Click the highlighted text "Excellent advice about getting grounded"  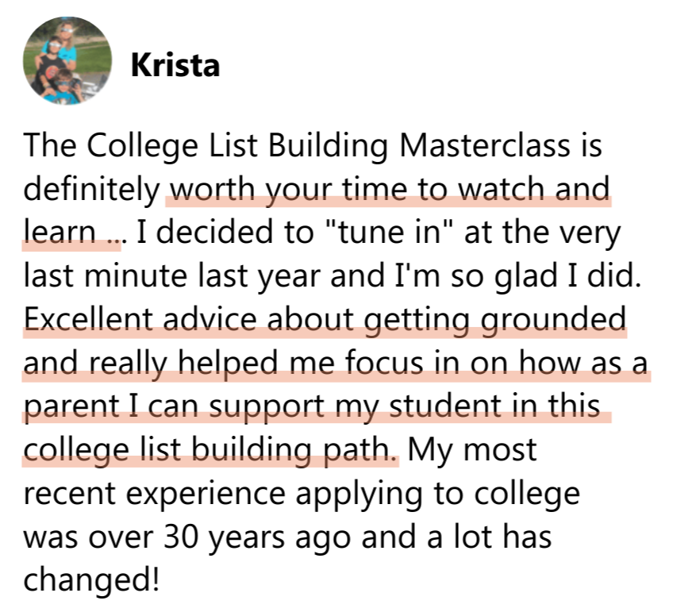pyautogui.click(x=325, y=320)
